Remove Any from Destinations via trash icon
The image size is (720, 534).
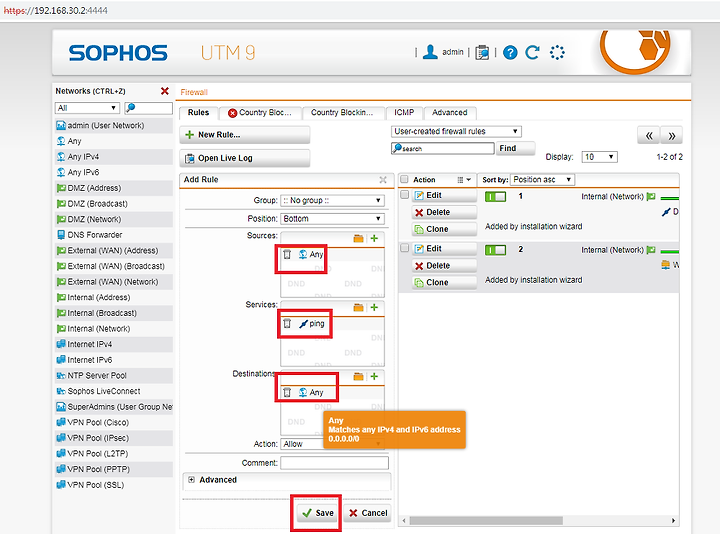(x=287, y=392)
